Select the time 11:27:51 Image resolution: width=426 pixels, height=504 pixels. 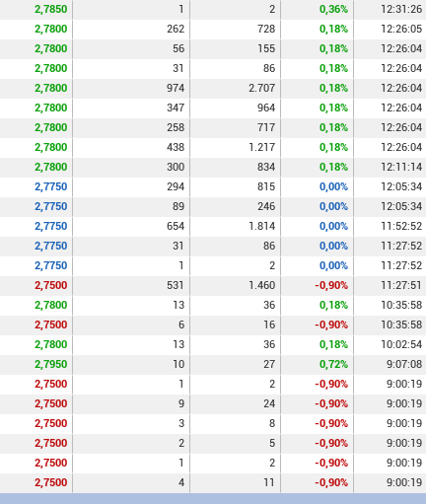pos(401,285)
